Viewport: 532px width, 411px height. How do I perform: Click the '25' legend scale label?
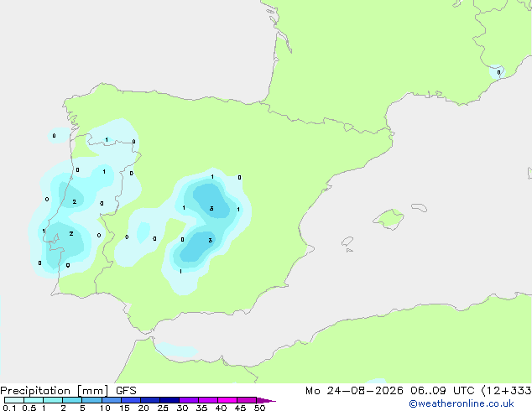pyautogui.click(x=163, y=408)
